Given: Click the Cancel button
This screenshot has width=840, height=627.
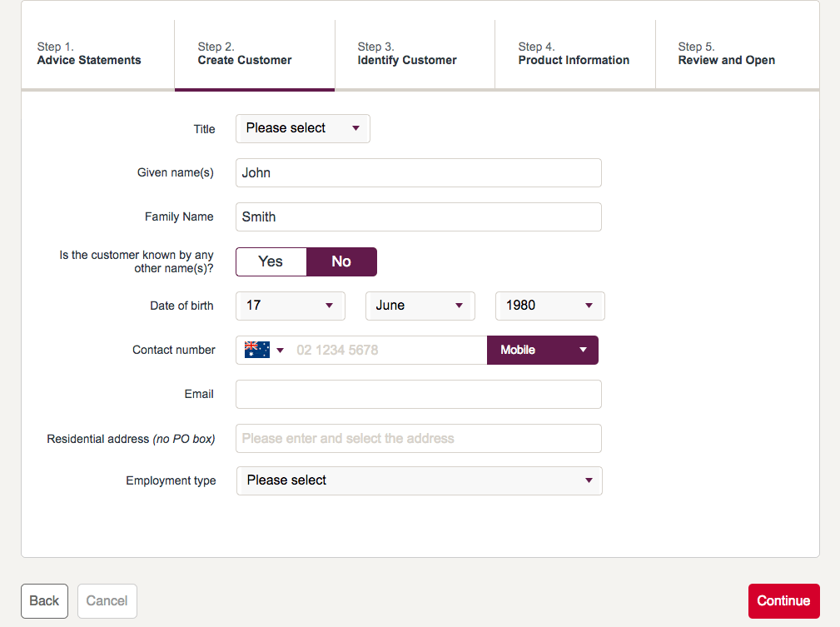Looking at the screenshot, I should (107, 601).
